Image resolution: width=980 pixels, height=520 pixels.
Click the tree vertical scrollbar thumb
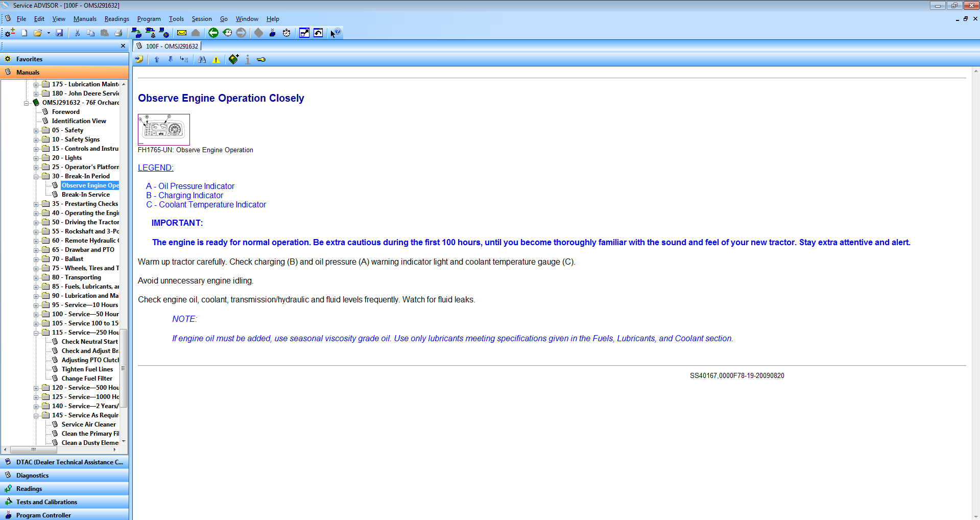point(123,368)
